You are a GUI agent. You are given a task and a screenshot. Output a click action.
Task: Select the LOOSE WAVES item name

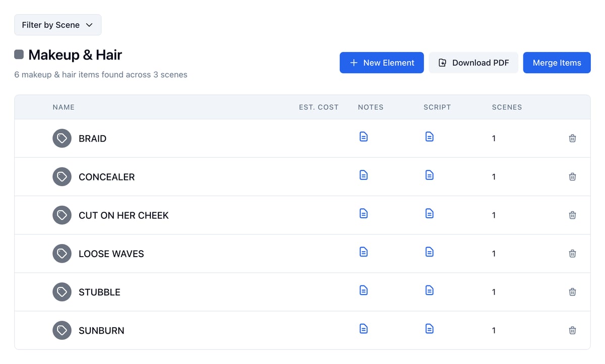111,254
